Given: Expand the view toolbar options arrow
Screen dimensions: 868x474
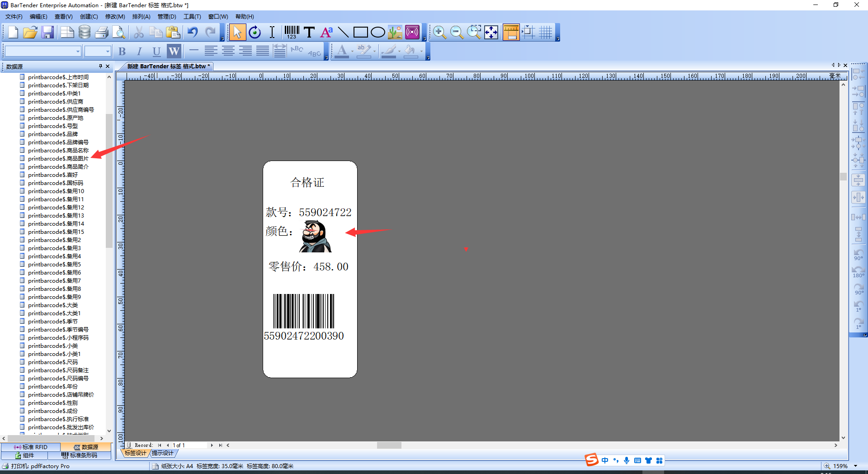Looking at the screenshot, I should click(558, 39).
